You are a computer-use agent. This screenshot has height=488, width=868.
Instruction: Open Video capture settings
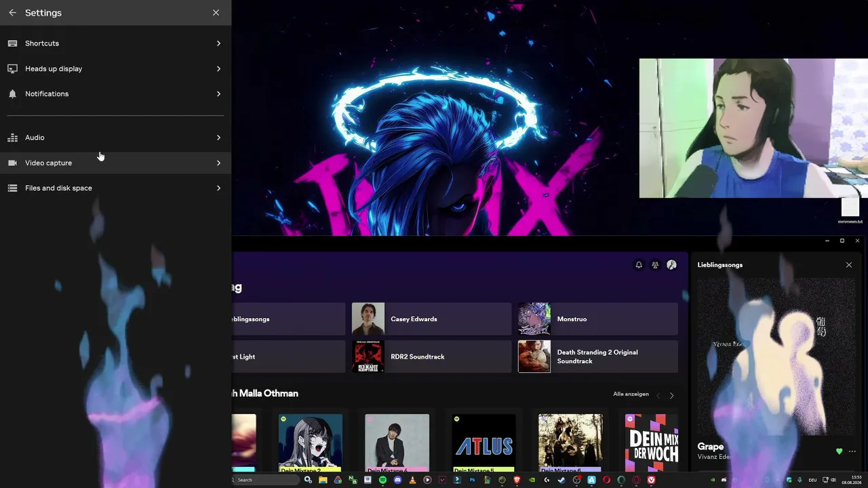[x=115, y=163]
